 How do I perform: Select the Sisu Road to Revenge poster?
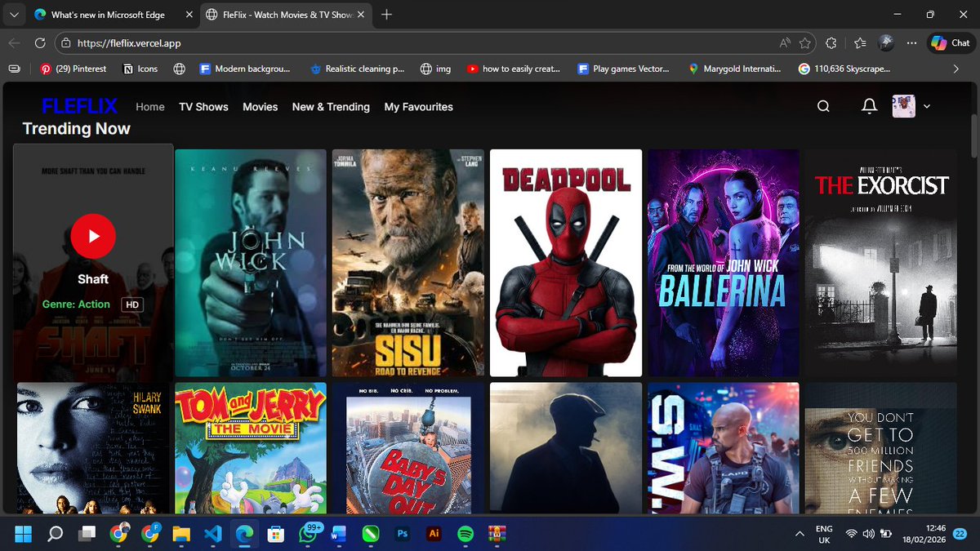click(x=408, y=263)
